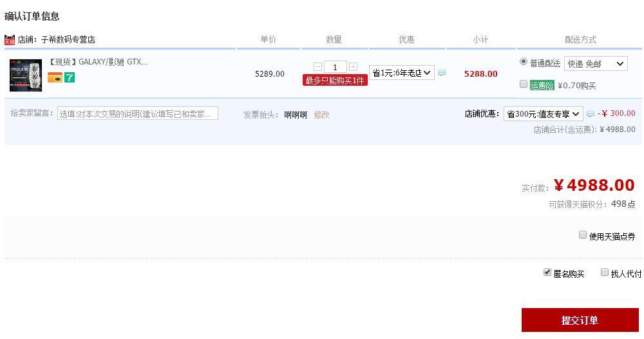Submit order with 提交订单 button
The width and height of the screenshot is (644, 339).
[x=580, y=320]
